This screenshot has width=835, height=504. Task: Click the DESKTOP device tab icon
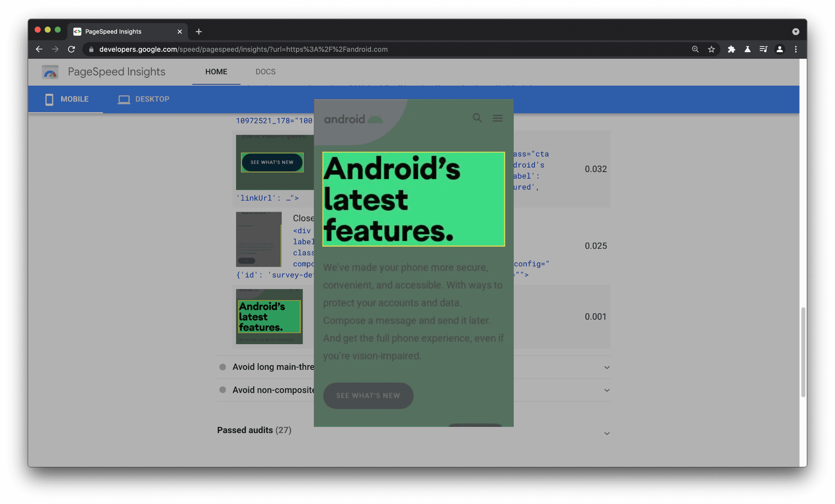point(123,99)
